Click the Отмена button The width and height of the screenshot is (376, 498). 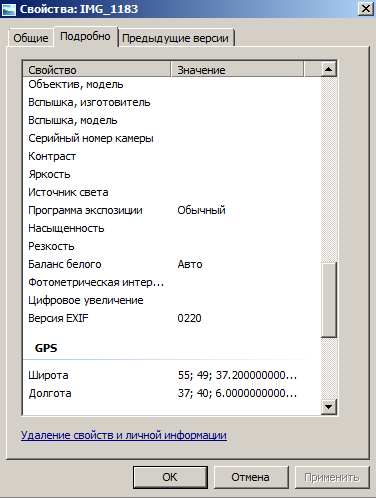pyautogui.click(x=251, y=477)
